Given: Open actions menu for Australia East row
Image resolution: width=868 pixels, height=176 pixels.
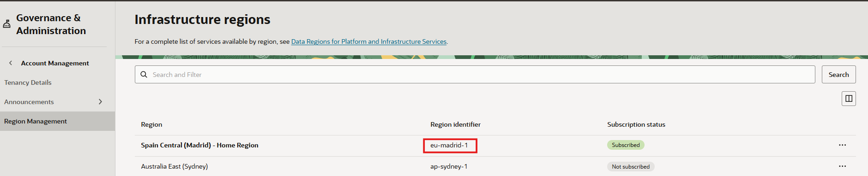Looking at the screenshot, I should pyautogui.click(x=843, y=166).
